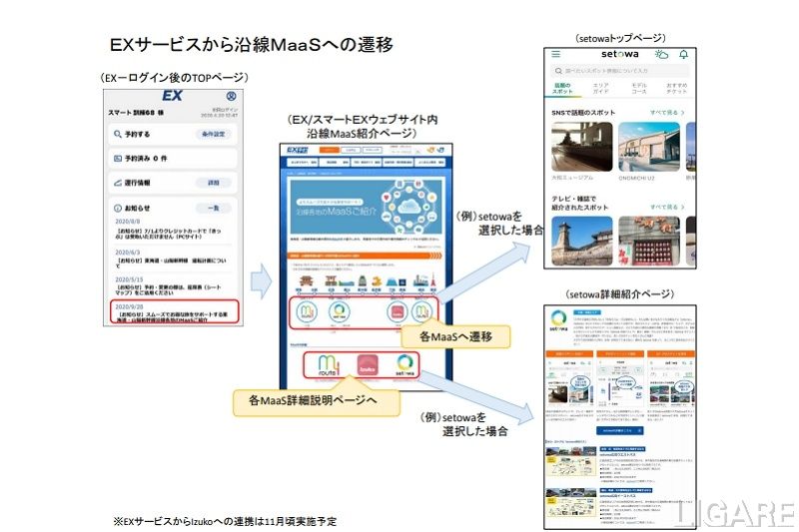The image size is (799, 532).
Task: Click the orange section heading on MaaS page
Action: (x=365, y=256)
